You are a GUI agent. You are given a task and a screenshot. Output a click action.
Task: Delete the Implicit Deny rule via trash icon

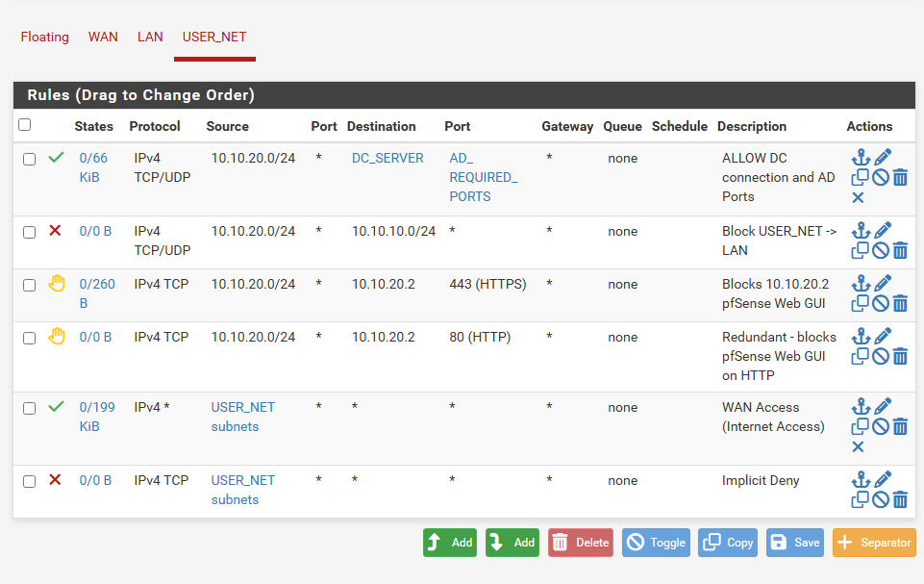[x=900, y=499]
